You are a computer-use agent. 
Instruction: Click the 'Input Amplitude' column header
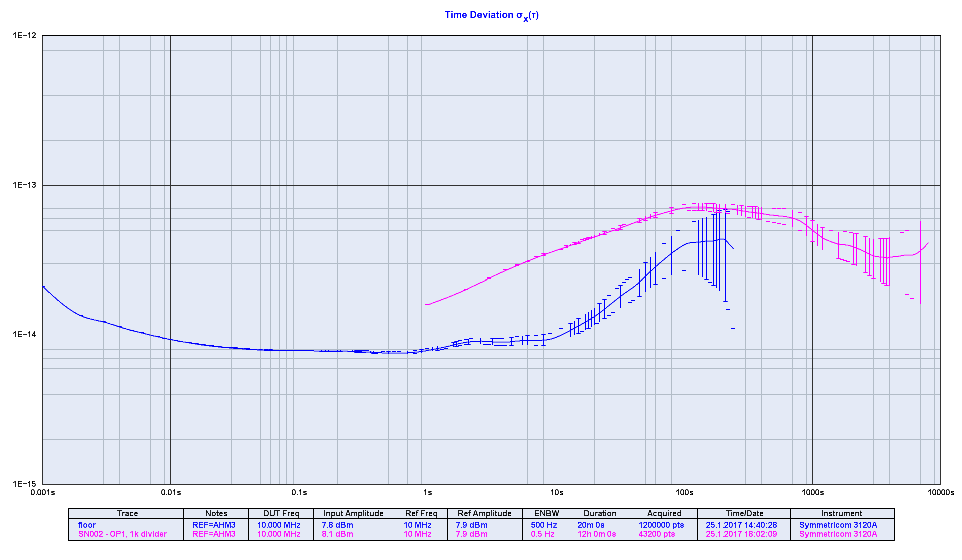click(x=353, y=513)
